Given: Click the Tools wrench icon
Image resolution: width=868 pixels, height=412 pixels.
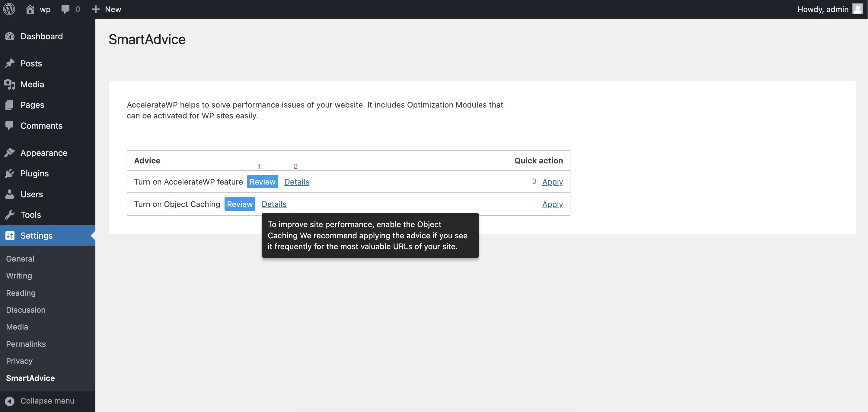Looking at the screenshot, I should 10,215.
